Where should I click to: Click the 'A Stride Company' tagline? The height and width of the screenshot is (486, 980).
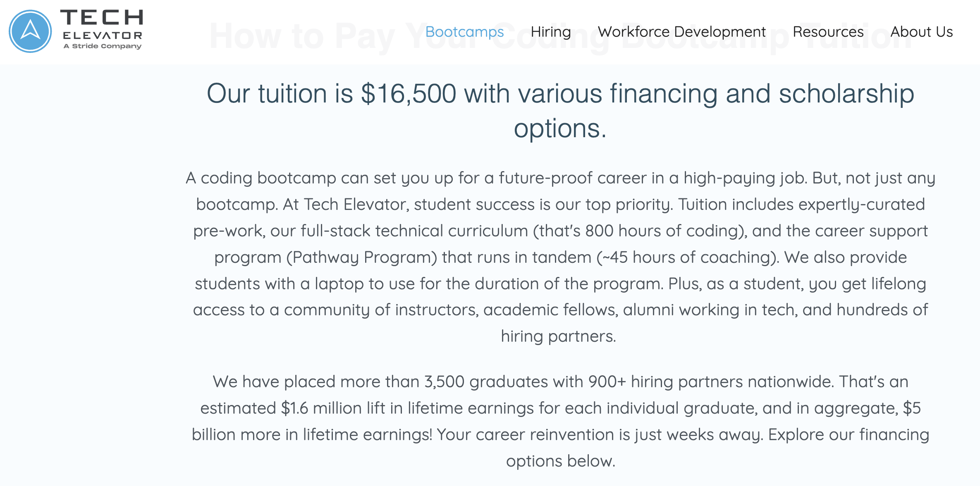click(x=103, y=46)
